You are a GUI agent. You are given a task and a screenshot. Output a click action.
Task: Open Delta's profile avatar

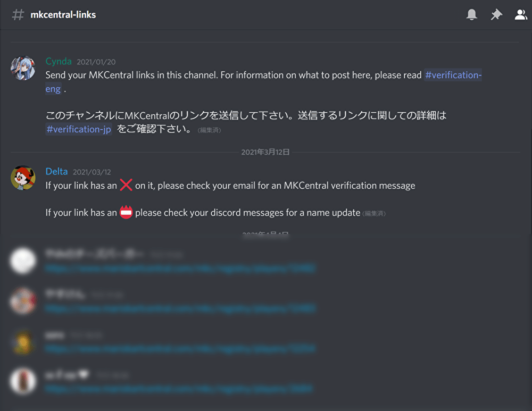23,178
